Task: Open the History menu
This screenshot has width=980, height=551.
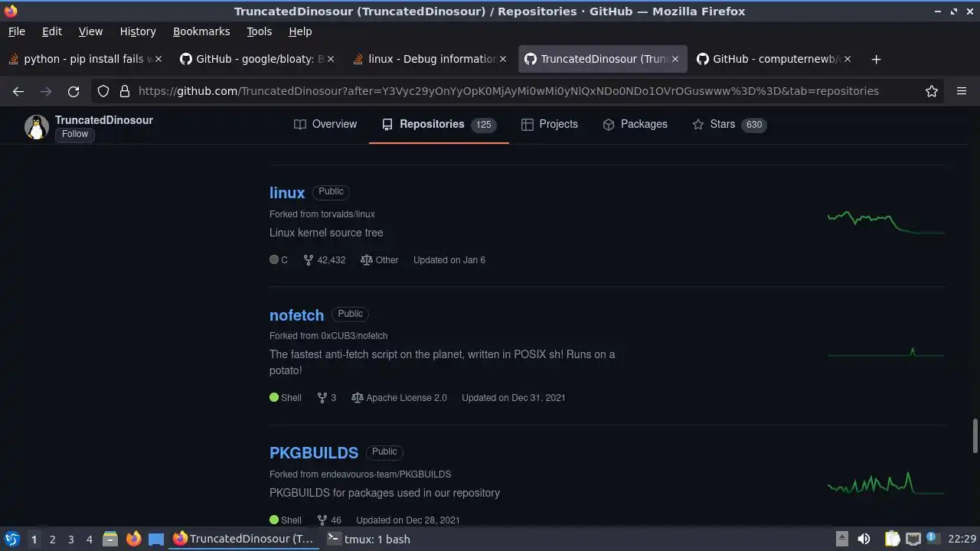Action: pos(138,31)
